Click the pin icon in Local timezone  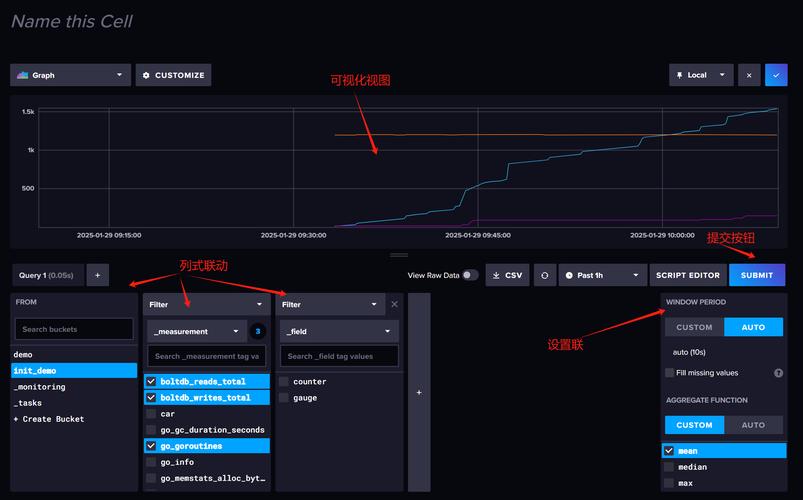(679, 75)
